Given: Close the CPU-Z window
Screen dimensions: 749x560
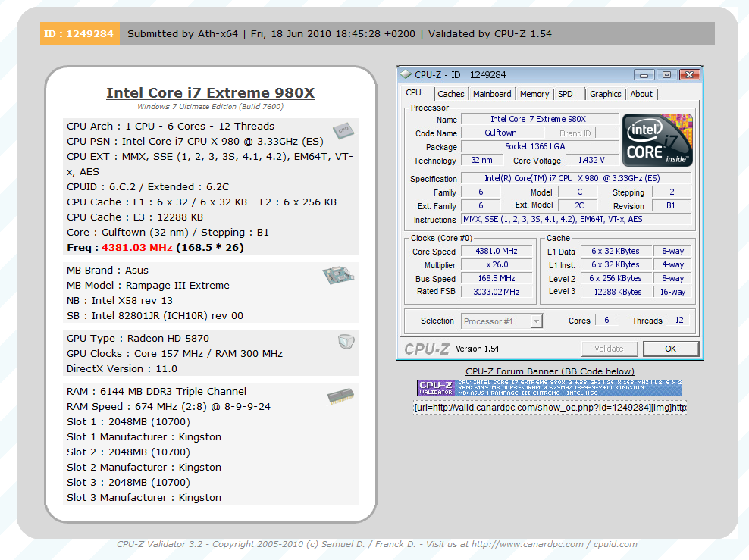Looking at the screenshot, I should pos(689,75).
